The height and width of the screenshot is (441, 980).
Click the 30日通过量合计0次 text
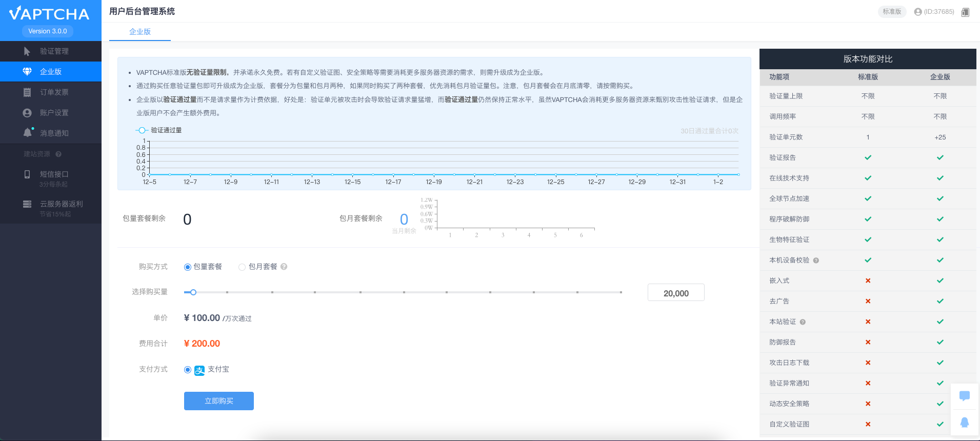[709, 131]
